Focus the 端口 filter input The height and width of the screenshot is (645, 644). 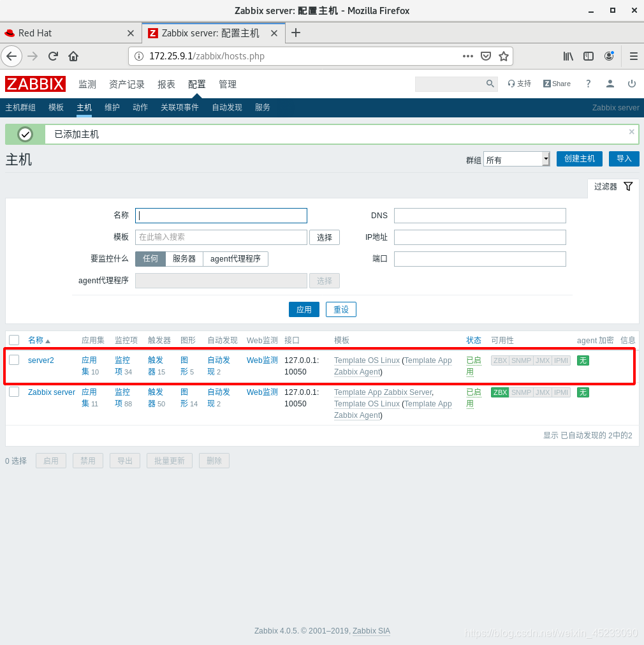click(x=480, y=259)
